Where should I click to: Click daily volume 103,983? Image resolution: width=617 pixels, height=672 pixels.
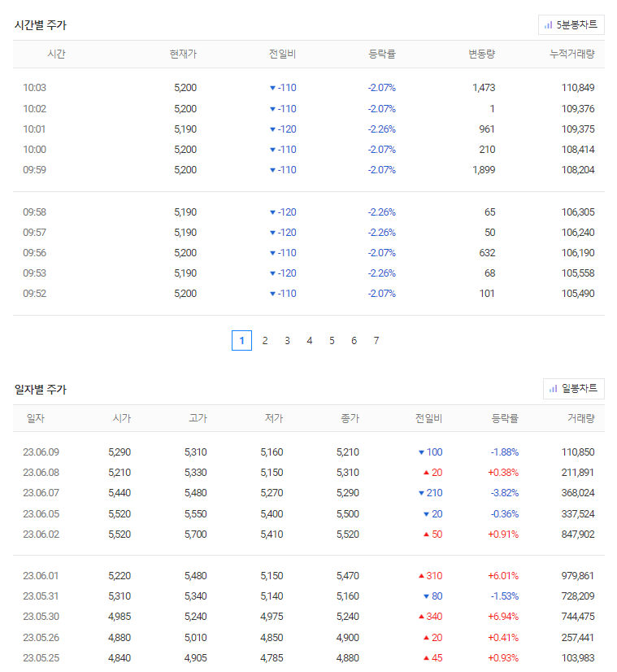click(578, 658)
